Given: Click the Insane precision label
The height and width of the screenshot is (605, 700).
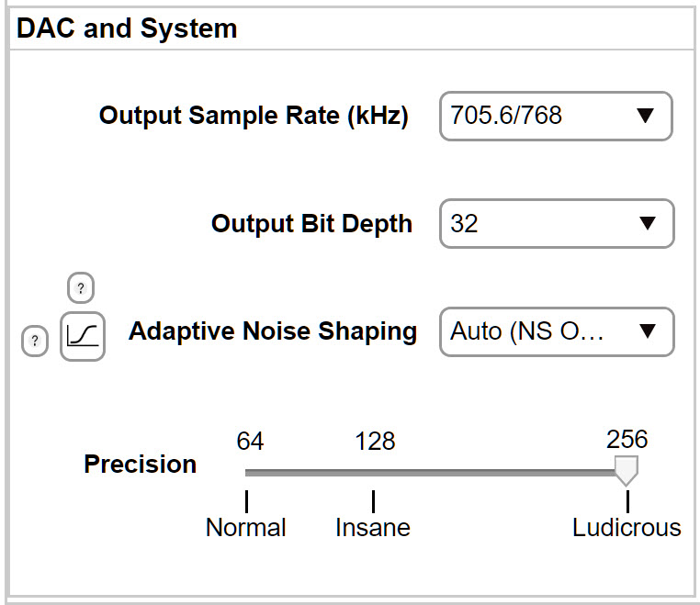Looking at the screenshot, I should 373,527.
